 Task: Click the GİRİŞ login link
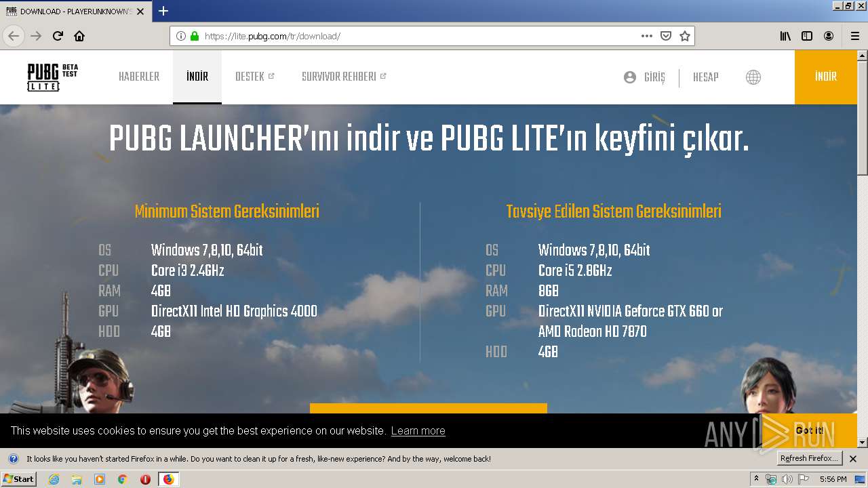click(654, 77)
